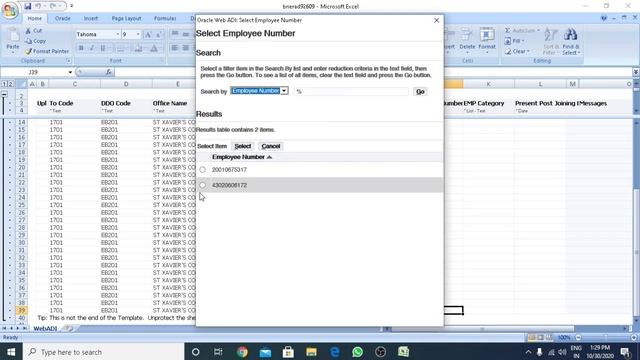The width and height of the screenshot is (640, 360).
Task: Click the Name Box showing J39
Action: point(33,72)
